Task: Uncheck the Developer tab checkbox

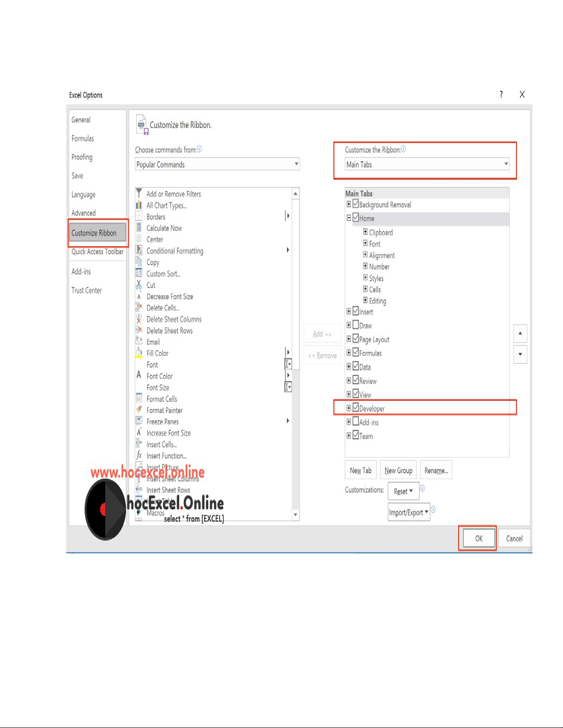Action: click(356, 408)
